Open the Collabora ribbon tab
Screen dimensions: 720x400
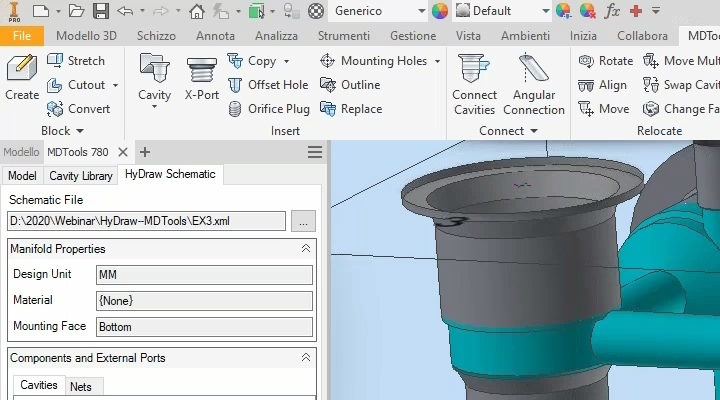642,36
